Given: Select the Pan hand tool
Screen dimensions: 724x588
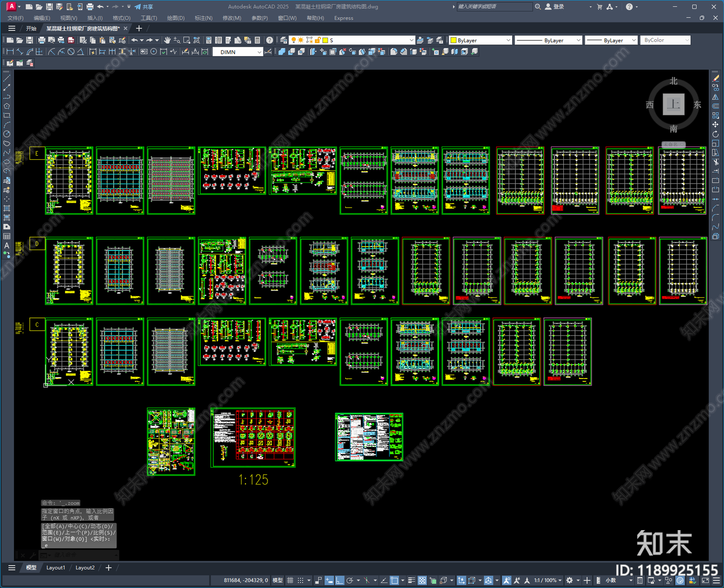Looking at the screenshot, I should tap(167, 40).
